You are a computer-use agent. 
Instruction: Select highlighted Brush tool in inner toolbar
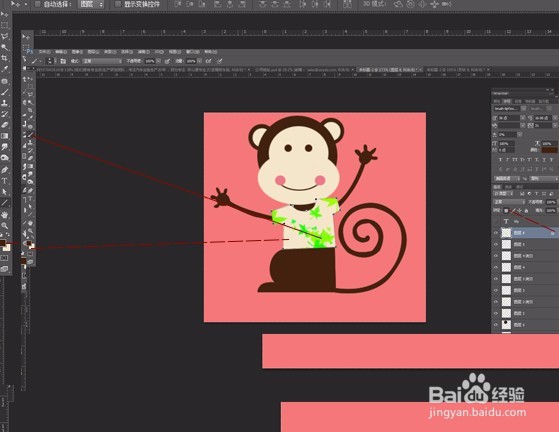click(31, 135)
